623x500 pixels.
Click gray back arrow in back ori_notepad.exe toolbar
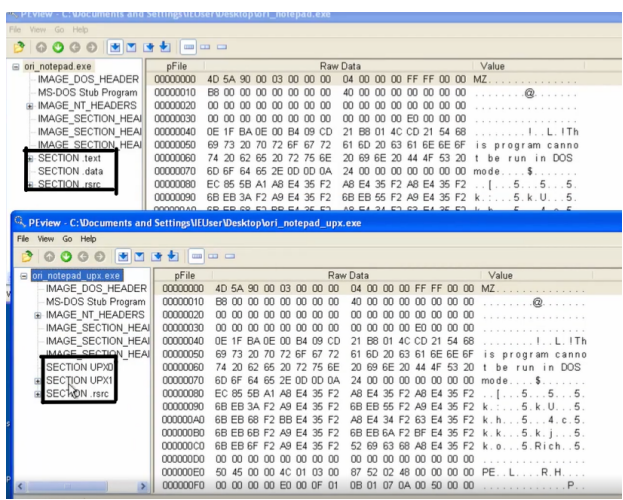point(75,48)
